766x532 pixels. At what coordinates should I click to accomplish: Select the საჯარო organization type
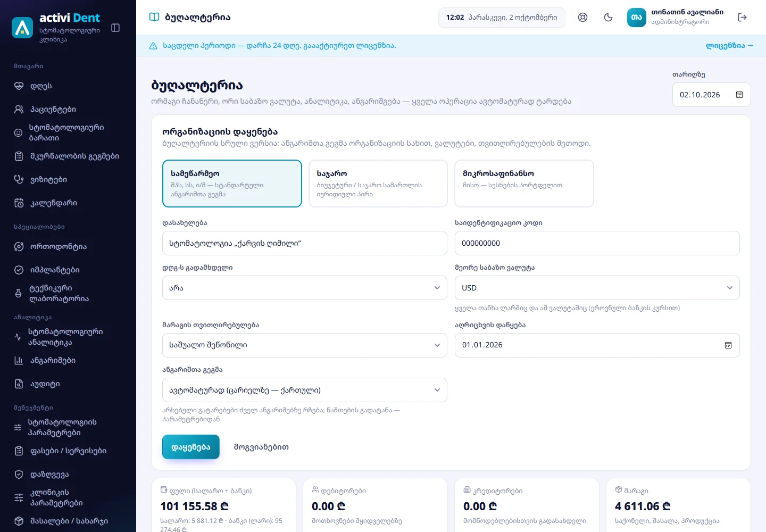click(x=378, y=184)
